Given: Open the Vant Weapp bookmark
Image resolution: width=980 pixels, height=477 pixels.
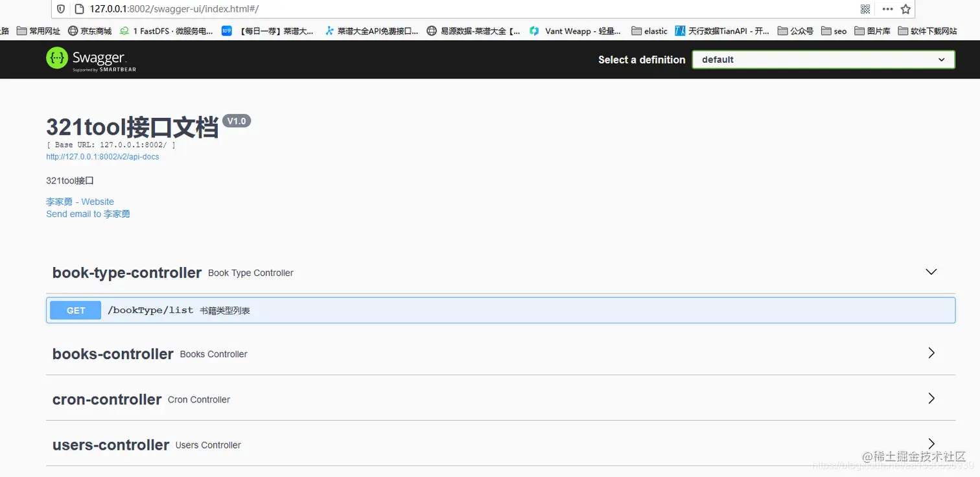Looking at the screenshot, I should coord(575,30).
